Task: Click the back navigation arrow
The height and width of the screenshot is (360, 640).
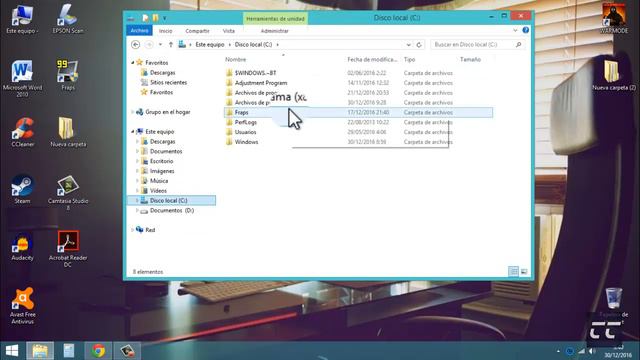Action: [136, 44]
